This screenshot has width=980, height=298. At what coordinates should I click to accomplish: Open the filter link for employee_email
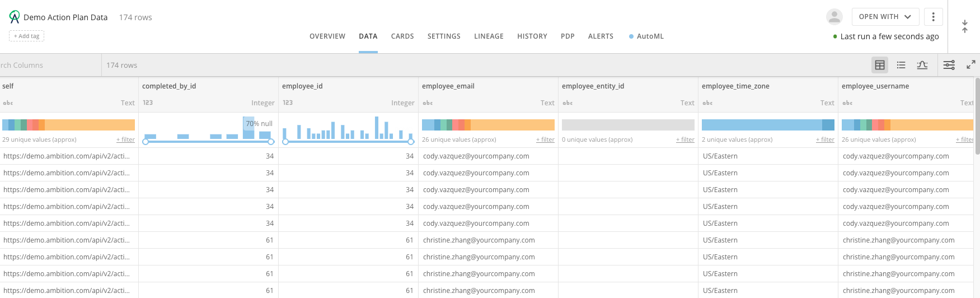[545, 139]
